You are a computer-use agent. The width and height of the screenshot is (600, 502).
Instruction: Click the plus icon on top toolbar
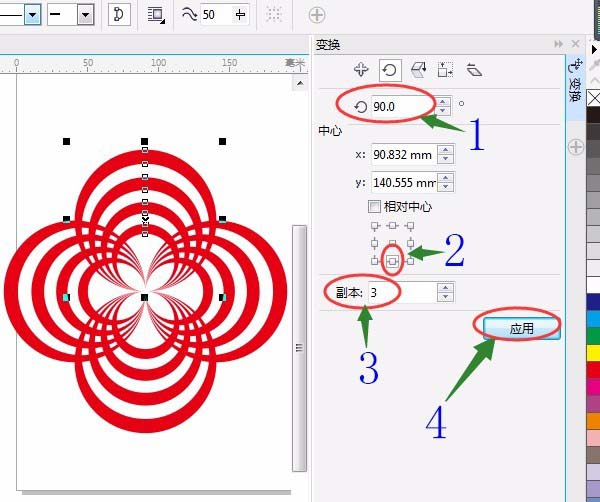coord(317,15)
